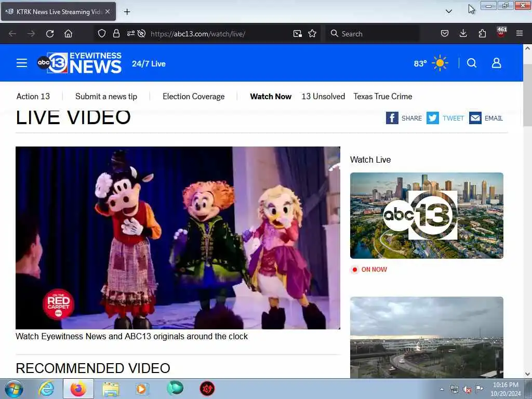Screen dimensions: 532x399
Task: Open Windows Media Player taskbar icon
Action: (x=141, y=389)
